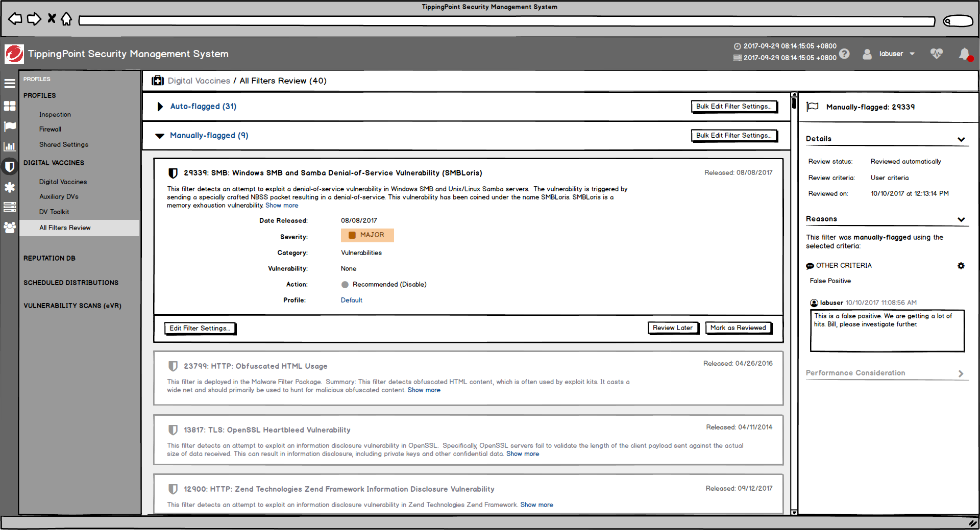Select Shared Settings menu item
The width and height of the screenshot is (980, 530).
[64, 144]
